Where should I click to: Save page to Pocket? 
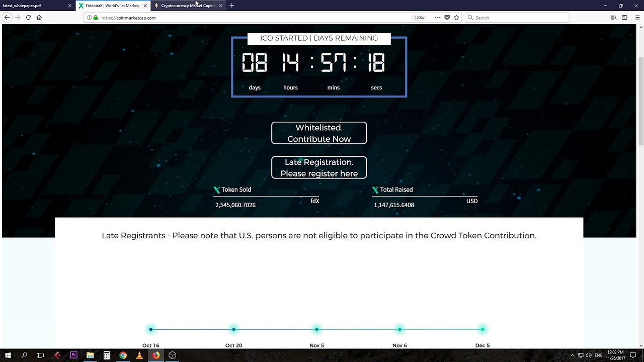tap(447, 18)
